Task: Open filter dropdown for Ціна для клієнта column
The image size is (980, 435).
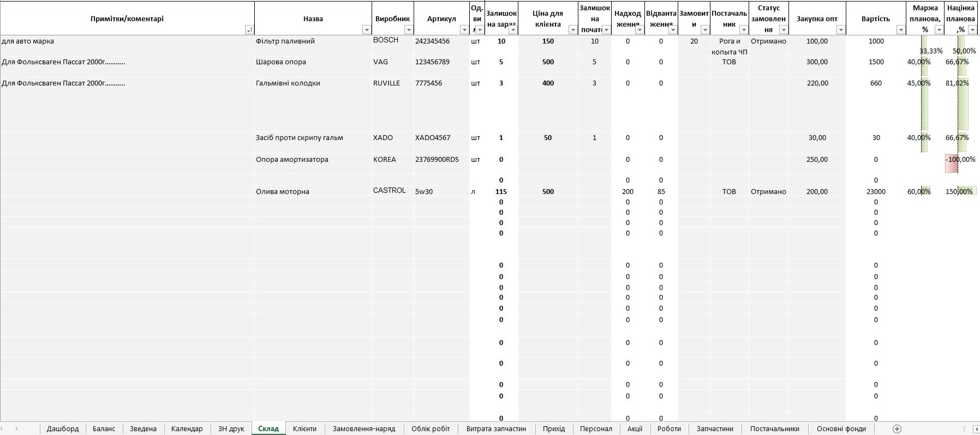Action: [572, 30]
